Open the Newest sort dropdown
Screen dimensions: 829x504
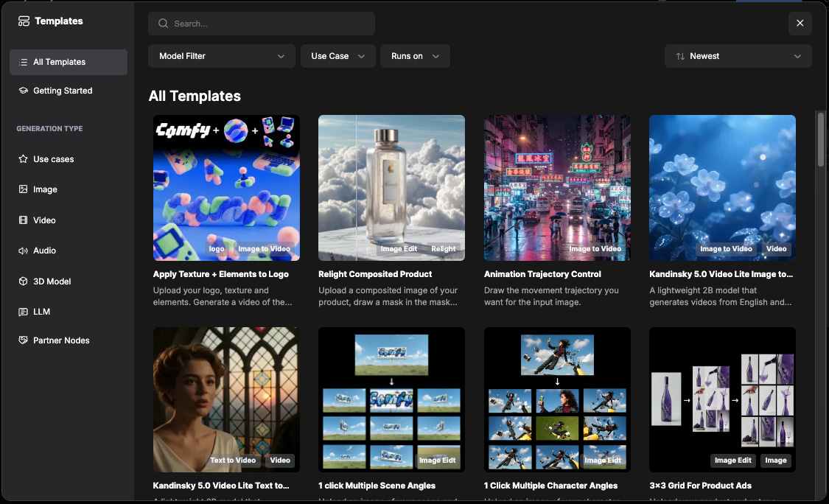pos(738,56)
